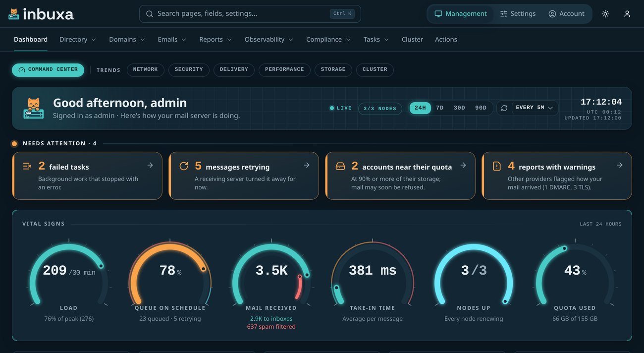This screenshot has width=644, height=353.
Task: Click the refresh icon beside Every 5M
Action: click(504, 108)
